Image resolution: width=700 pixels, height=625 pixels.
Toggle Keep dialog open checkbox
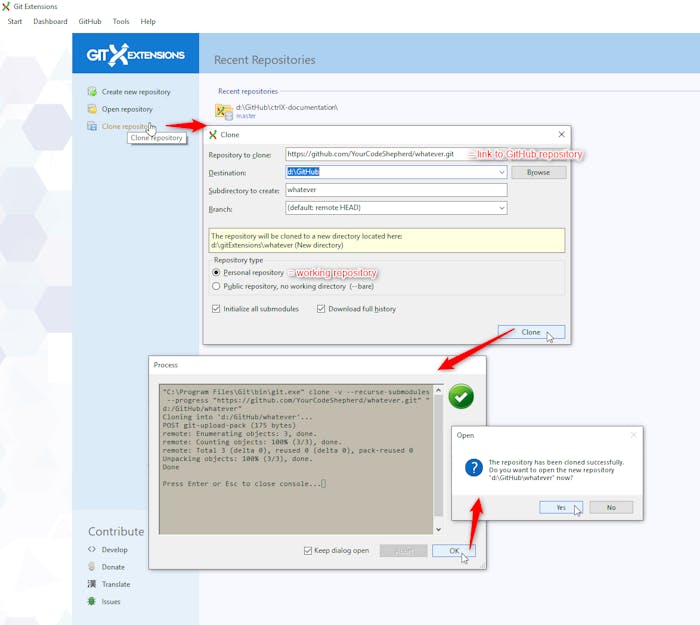coord(308,550)
